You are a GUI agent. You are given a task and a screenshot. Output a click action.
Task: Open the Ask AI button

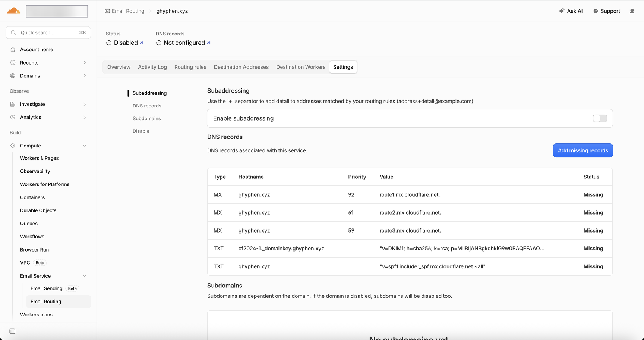pyautogui.click(x=571, y=11)
